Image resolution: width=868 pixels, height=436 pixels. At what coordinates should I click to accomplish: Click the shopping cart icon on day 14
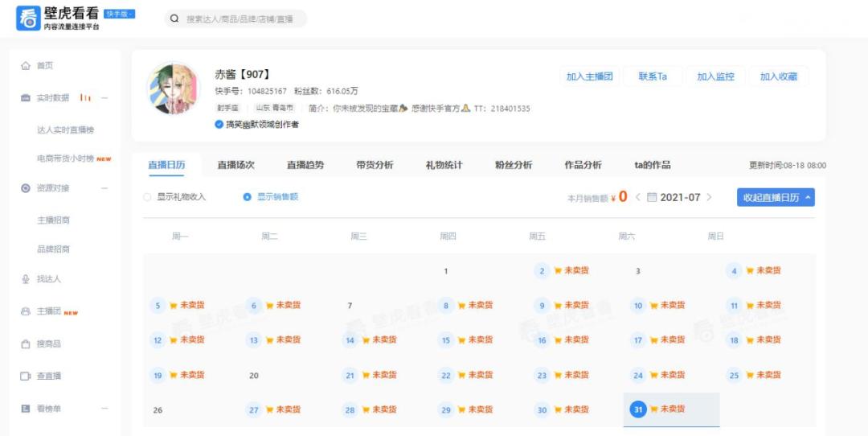366,340
